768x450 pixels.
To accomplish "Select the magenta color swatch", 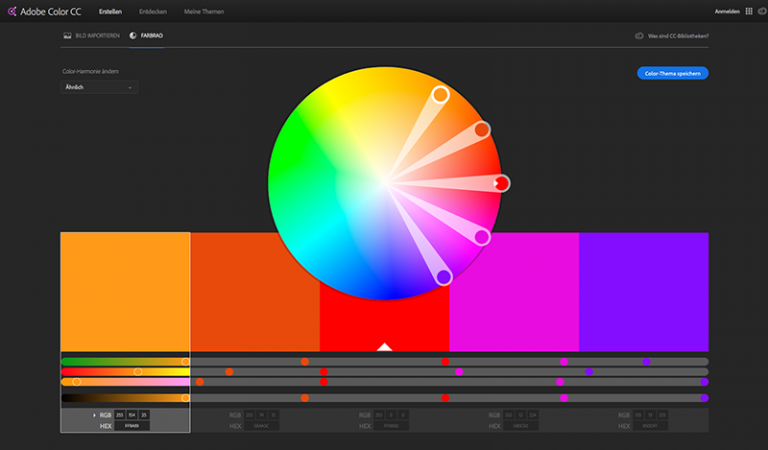I will coord(514,292).
